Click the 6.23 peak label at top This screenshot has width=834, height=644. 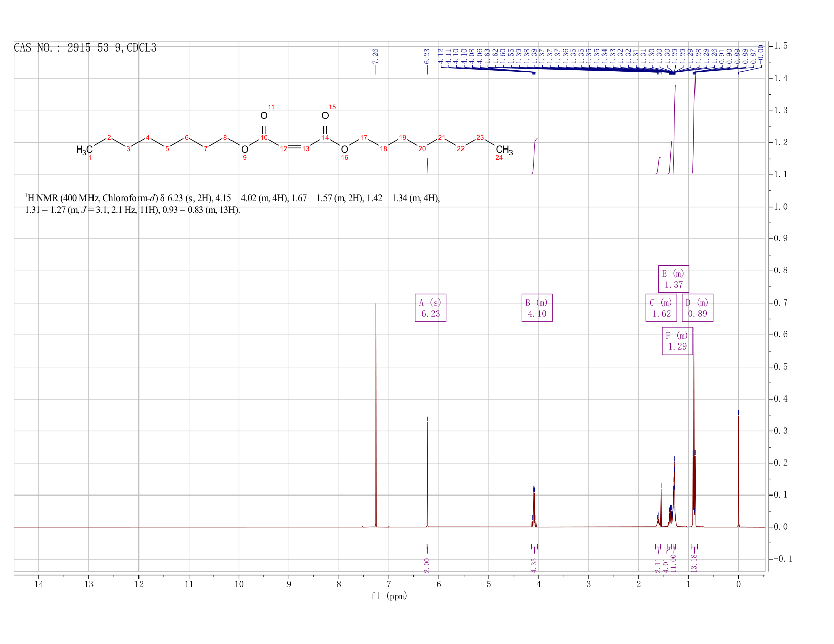coord(427,56)
